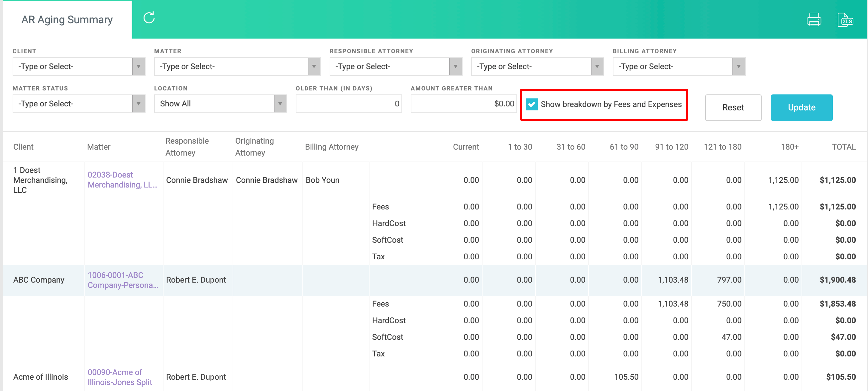Open matter 02038-Doest Merchandising link
The width and height of the screenshot is (868, 391).
(122, 180)
